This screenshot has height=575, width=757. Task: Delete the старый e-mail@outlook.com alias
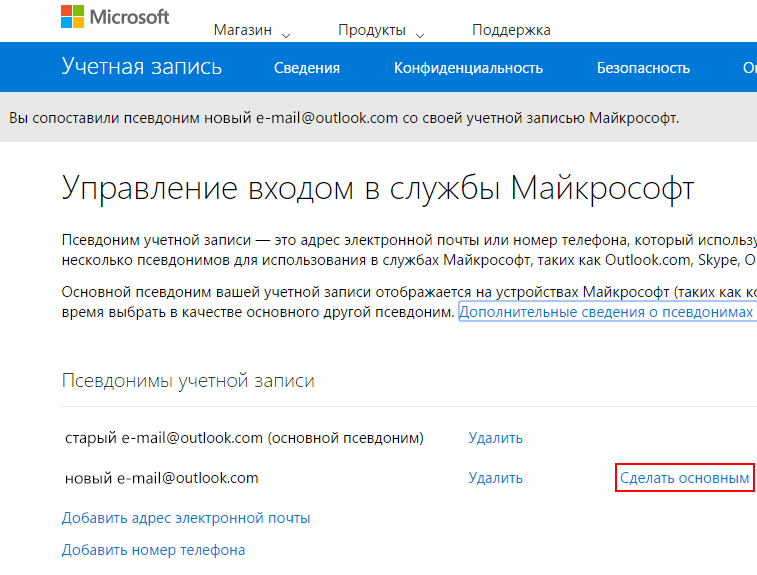[495, 438]
